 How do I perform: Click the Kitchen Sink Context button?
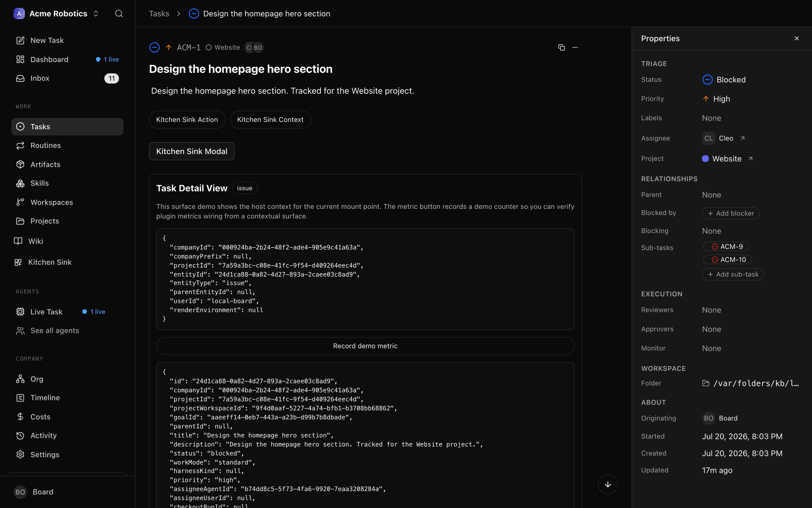(270, 120)
